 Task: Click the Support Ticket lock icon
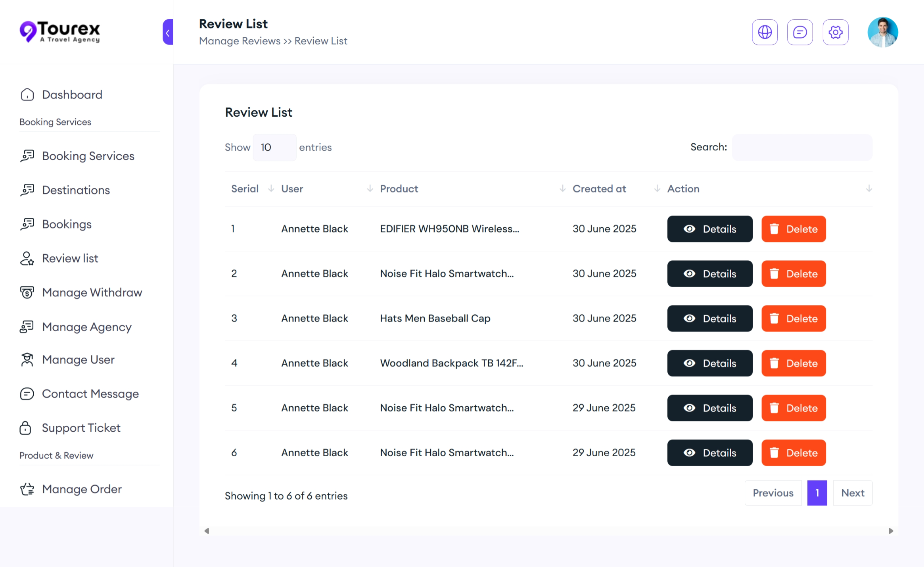(x=25, y=428)
